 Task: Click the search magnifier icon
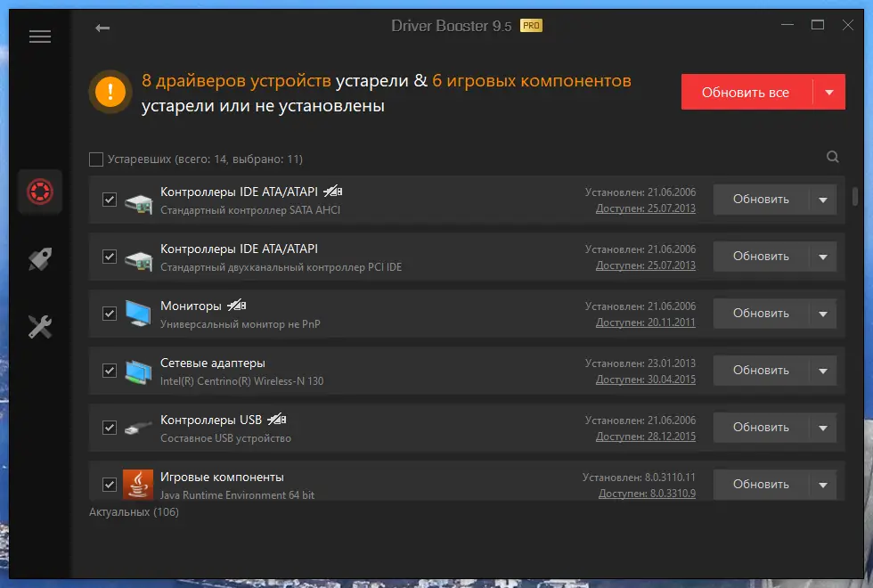(x=832, y=157)
